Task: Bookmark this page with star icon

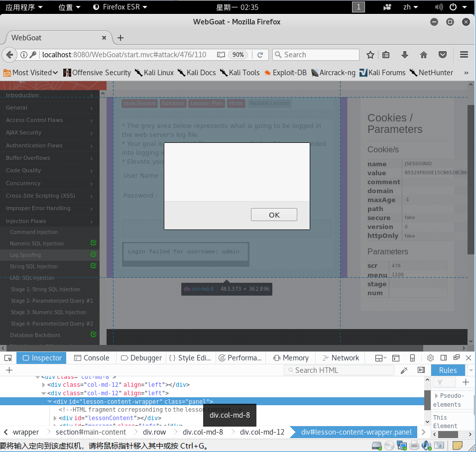Action: pyautogui.click(x=370, y=55)
